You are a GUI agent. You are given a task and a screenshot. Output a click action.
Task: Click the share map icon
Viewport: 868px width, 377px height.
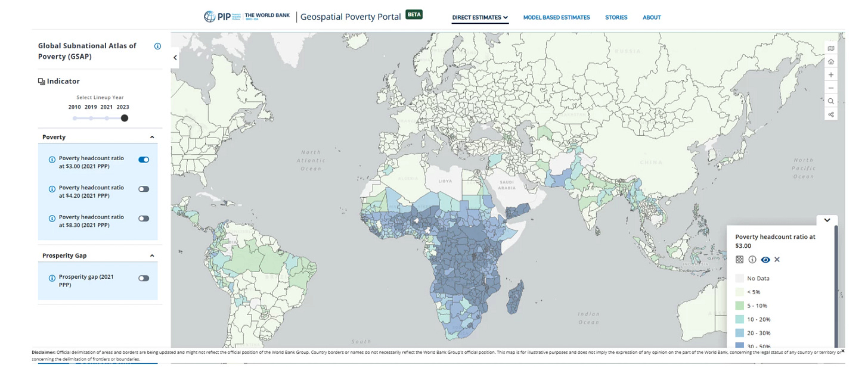[x=831, y=114]
